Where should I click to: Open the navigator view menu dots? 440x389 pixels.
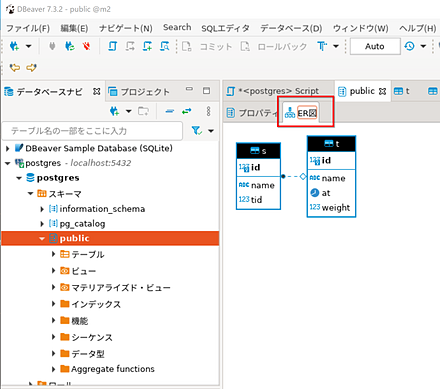(x=209, y=111)
